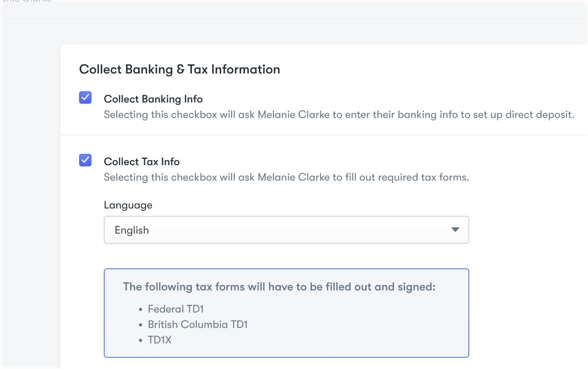Click the "Collect Banking & Tax Information" heading
This screenshot has width=588, height=369.
(179, 69)
